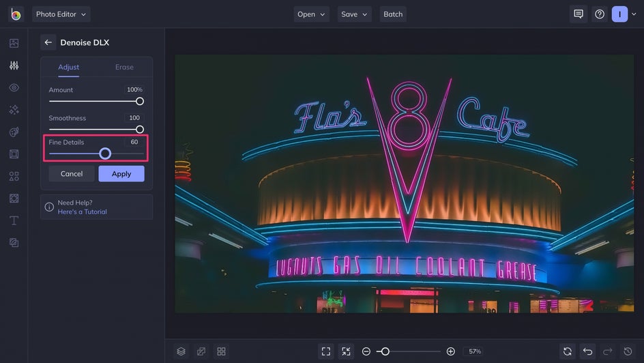Zoom in with the plus icon

click(450, 351)
